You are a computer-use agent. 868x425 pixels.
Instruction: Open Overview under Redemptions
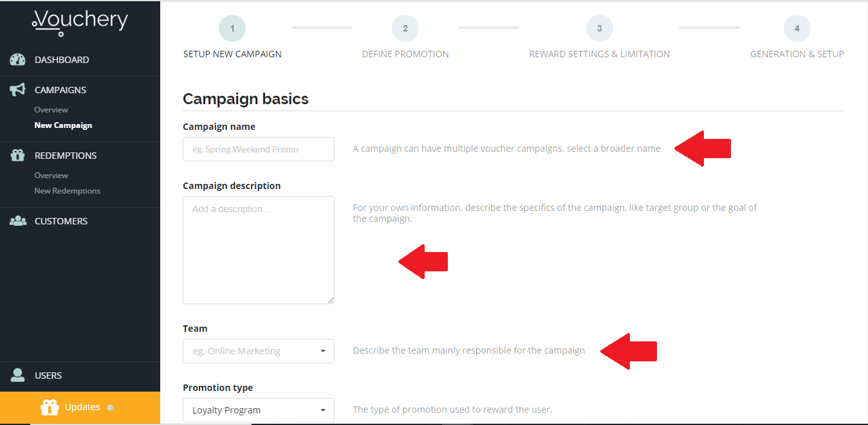tap(51, 176)
